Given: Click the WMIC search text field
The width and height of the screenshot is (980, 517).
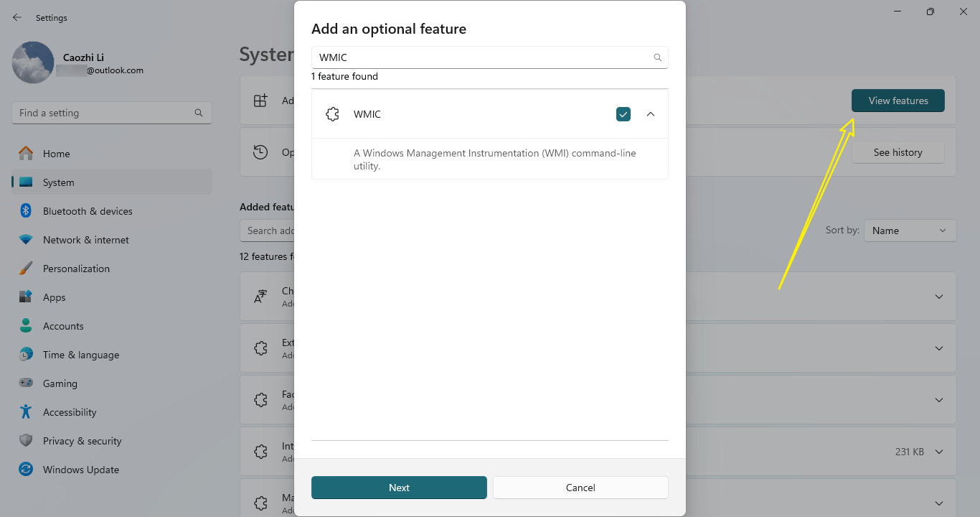Looking at the screenshot, I should [x=481, y=57].
